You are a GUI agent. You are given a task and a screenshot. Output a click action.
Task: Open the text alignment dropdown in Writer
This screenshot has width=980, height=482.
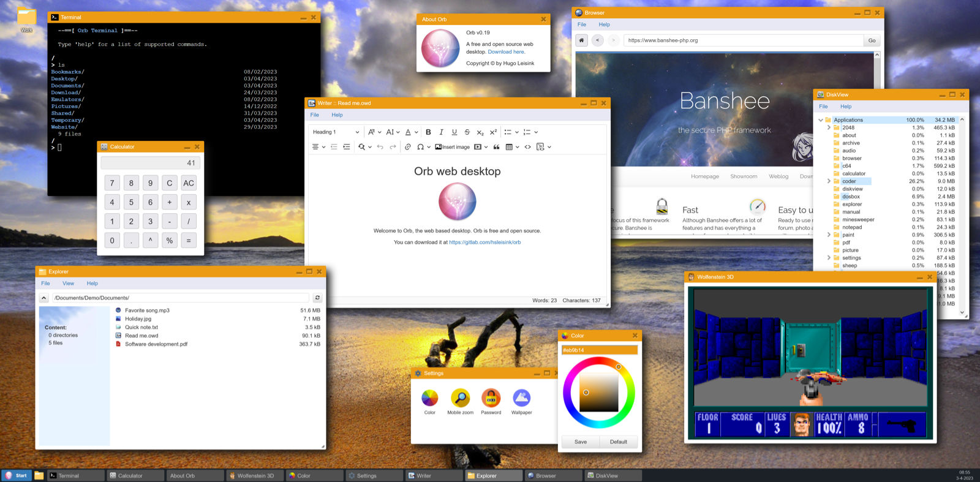[318, 147]
